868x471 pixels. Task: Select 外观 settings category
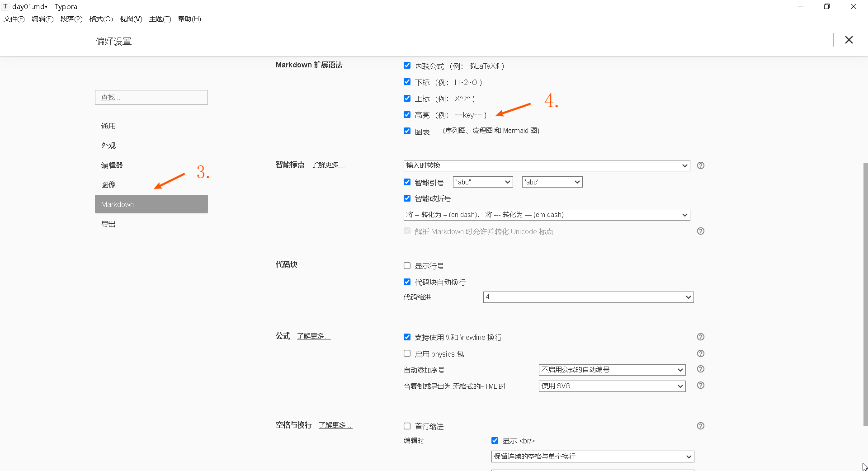pos(151,146)
